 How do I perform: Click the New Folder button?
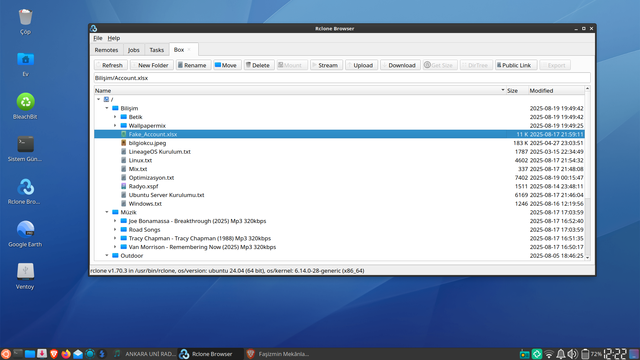(x=151, y=65)
